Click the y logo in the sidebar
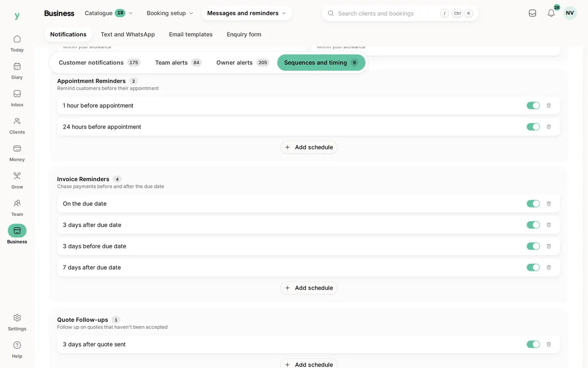Image resolution: width=588 pixels, height=368 pixels. pos(17,16)
